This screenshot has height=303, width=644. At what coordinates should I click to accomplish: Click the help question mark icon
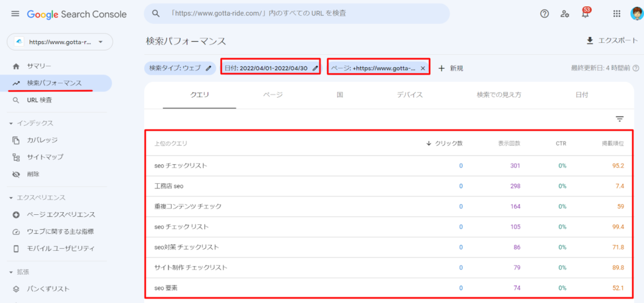pyautogui.click(x=545, y=14)
